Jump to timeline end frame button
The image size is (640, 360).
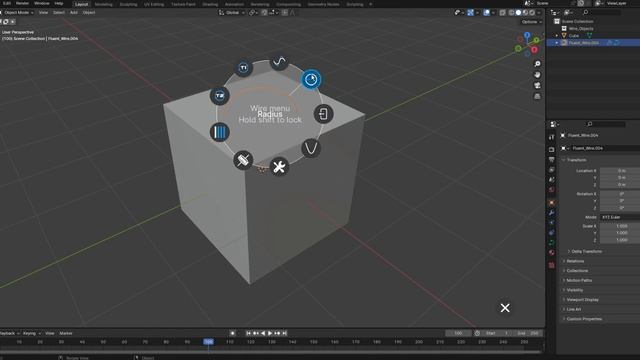pos(284,333)
